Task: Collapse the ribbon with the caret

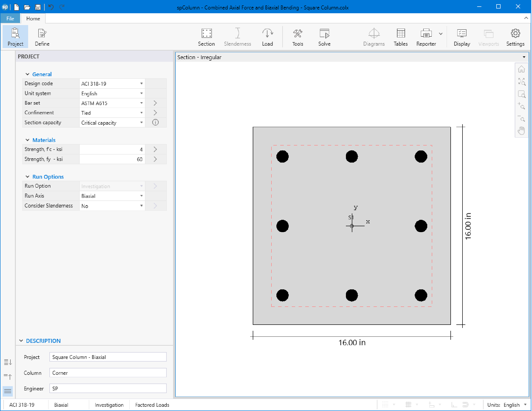Action: tap(526, 18)
